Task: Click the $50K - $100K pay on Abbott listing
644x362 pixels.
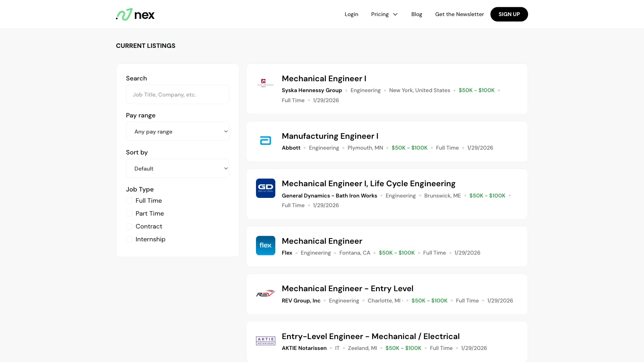Action: pyautogui.click(x=409, y=148)
